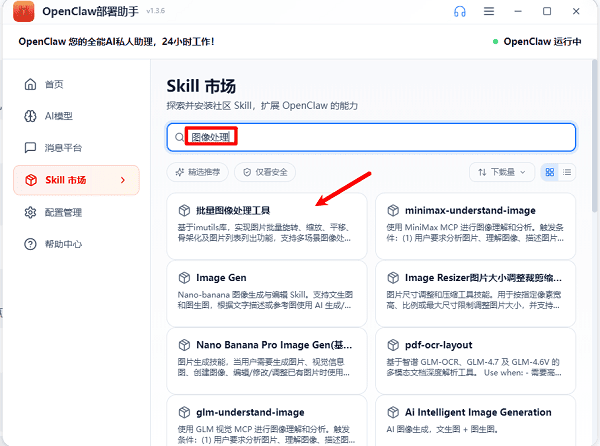Image resolution: width=600 pixels, height=446 pixels.
Task: Click the description starting 图片尺寸调整和压缩工具技能
Action: point(473,300)
